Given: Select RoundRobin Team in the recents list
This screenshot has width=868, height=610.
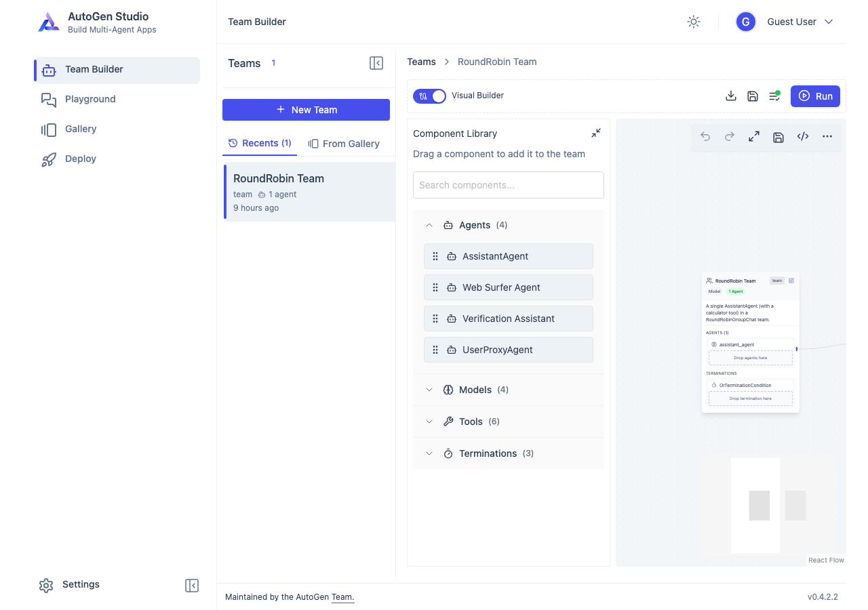Looking at the screenshot, I should (x=309, y=192).
